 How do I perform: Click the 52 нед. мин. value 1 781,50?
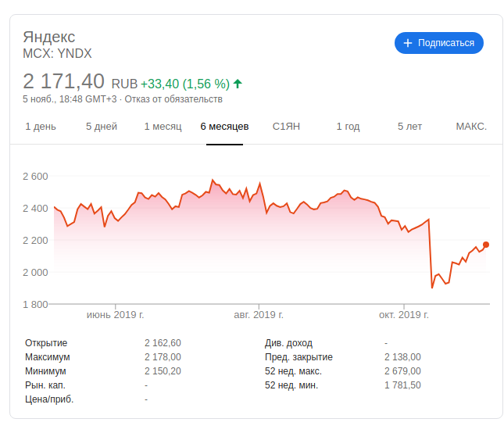(402, 385)
